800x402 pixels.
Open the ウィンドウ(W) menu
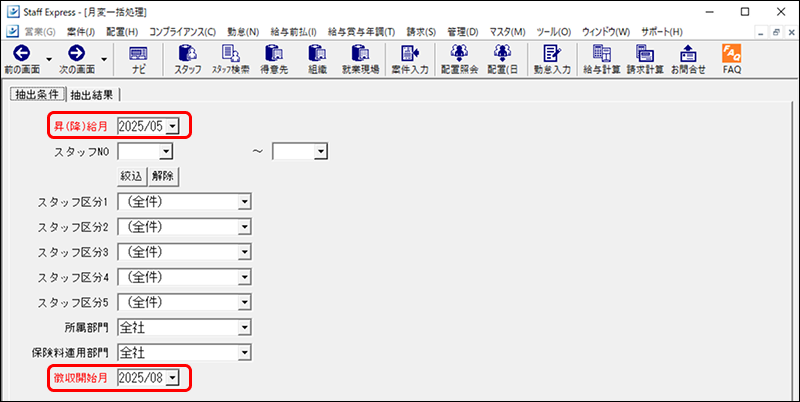click(x=606, y=32)
